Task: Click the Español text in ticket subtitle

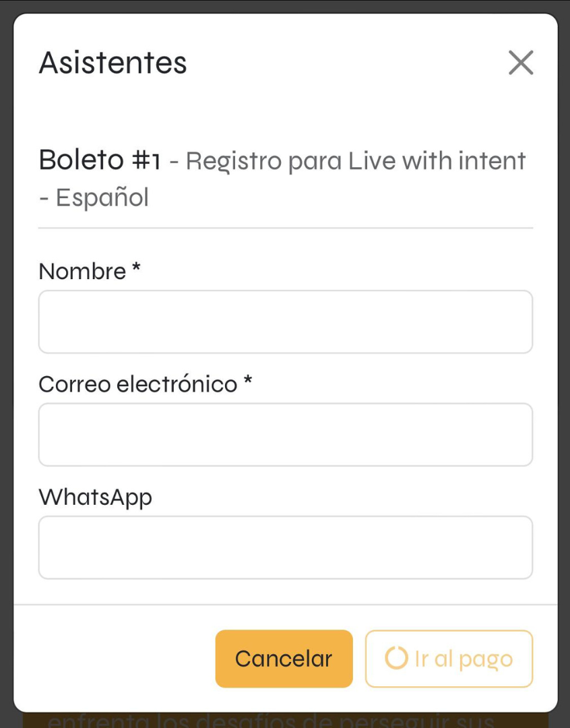Action: (102, 198)
